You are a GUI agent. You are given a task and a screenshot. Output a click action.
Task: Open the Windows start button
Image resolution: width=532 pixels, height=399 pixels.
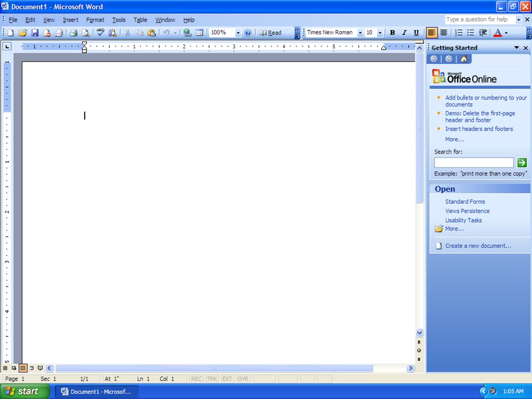(24, 392)
